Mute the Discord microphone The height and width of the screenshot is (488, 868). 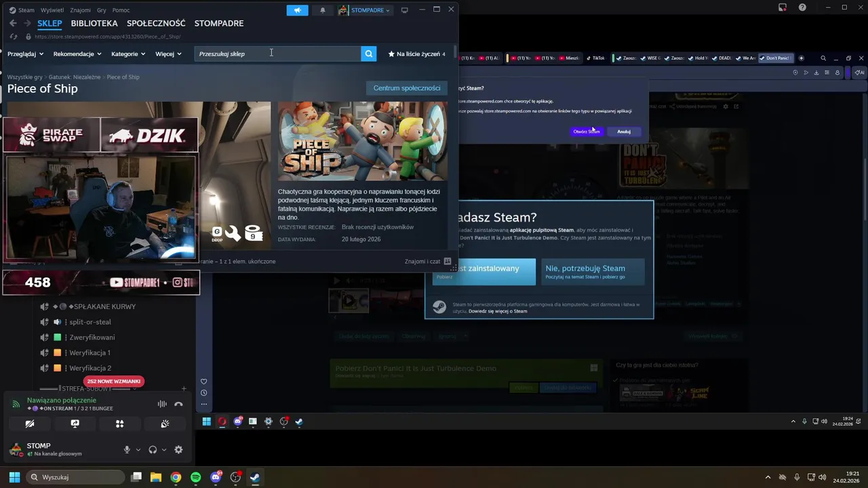(x=127, y=449)
